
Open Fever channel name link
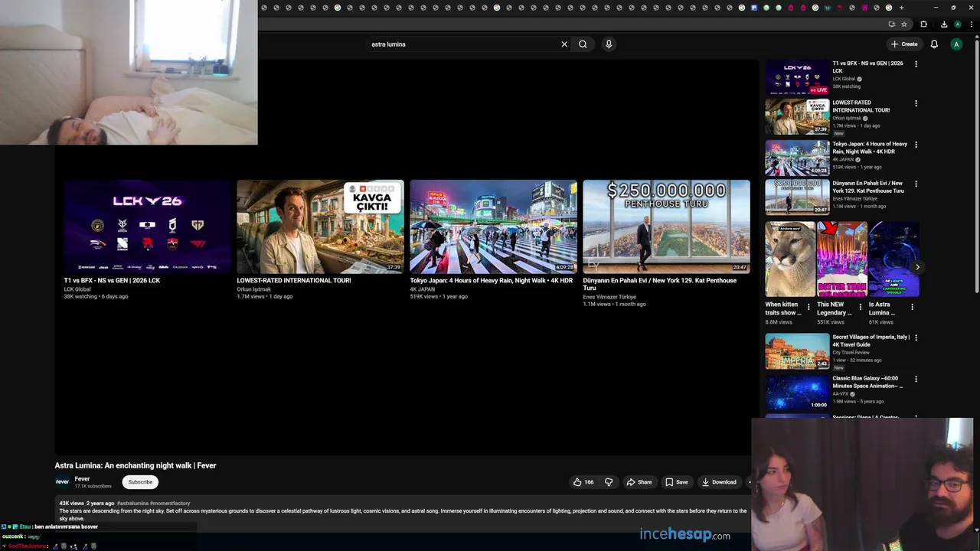pyautogui.click(x=82, y=479)
